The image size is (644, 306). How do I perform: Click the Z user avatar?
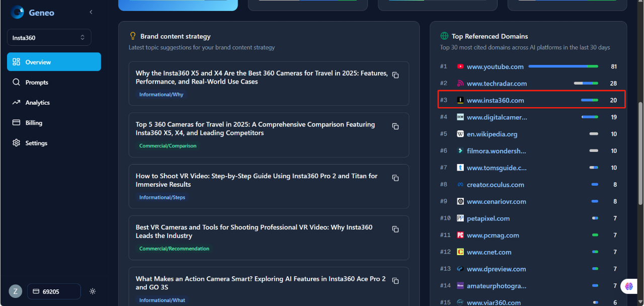[16, 291]
